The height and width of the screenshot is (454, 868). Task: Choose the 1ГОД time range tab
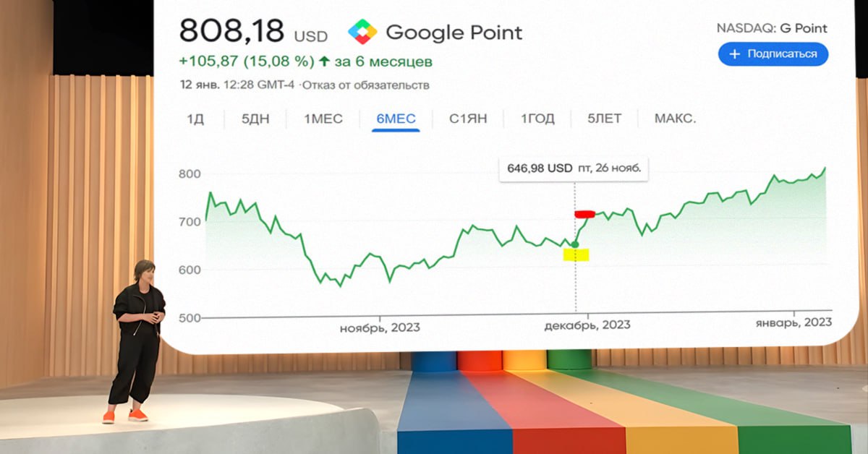pos(538,119)
